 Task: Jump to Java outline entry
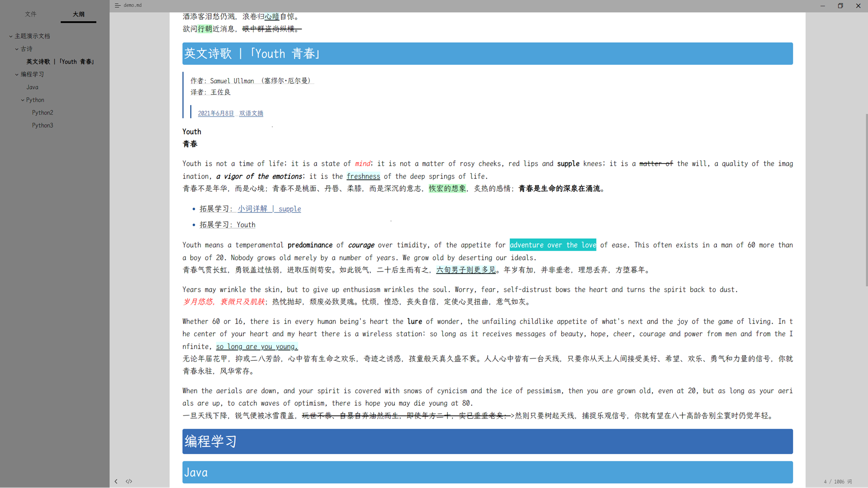[x=33, y=87]
